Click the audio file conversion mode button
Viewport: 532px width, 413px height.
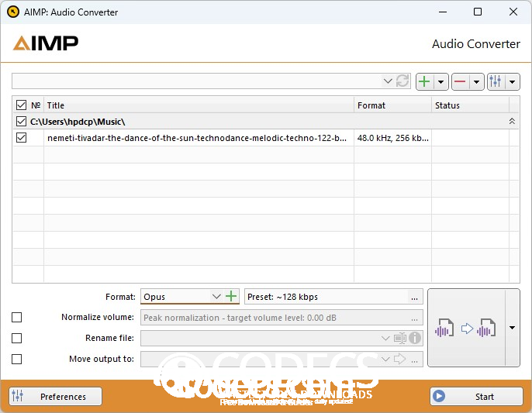click(467, 328)
